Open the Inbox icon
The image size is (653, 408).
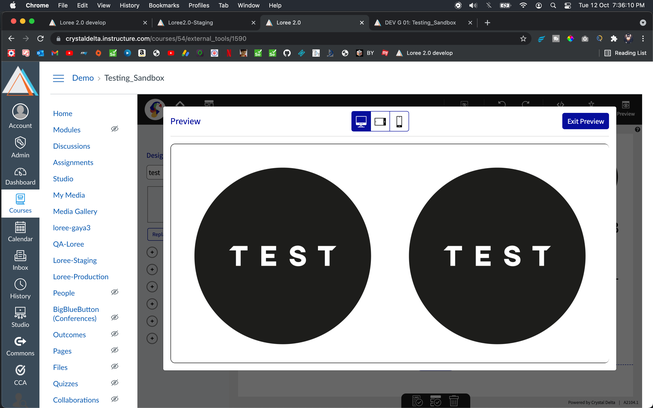(x=20, y=261)
